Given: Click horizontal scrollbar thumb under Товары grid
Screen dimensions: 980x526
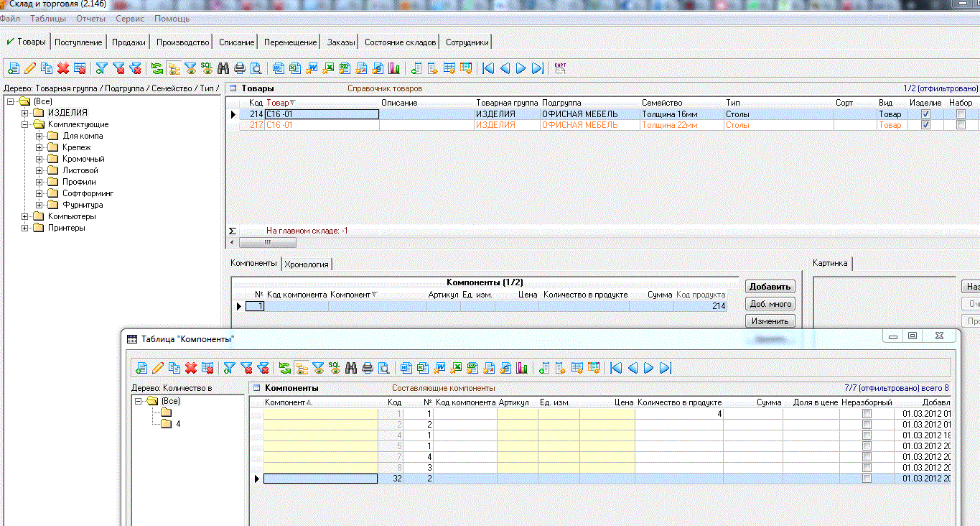Looking at the screenshot, I should pos(267,243).
